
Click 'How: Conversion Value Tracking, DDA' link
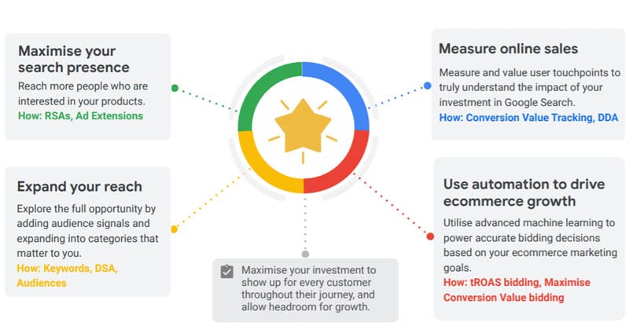pos(528,118)
